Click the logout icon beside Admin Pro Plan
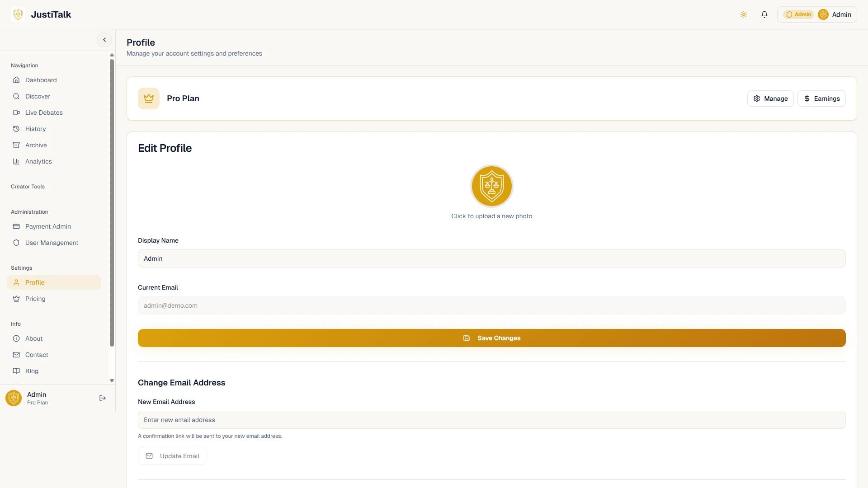868x488 pixels. coord(103,398)
